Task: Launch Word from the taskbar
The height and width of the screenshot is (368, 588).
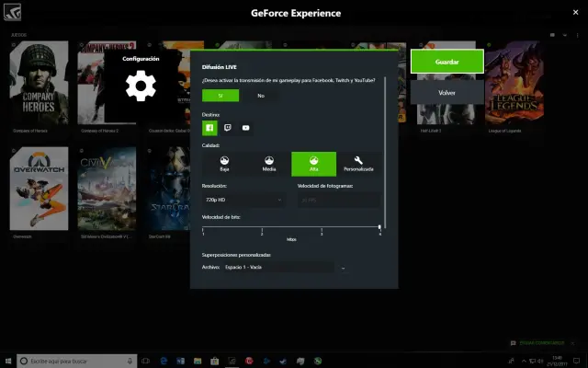Action: pyautogui.click(x=181, y=361)
